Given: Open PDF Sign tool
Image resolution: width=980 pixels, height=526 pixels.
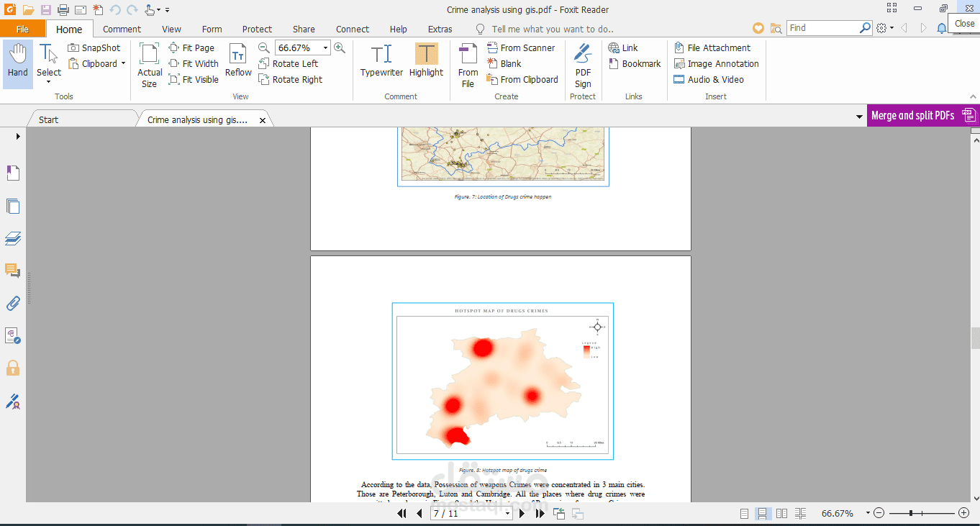Looking at the screenshot, I should (583, 65).
